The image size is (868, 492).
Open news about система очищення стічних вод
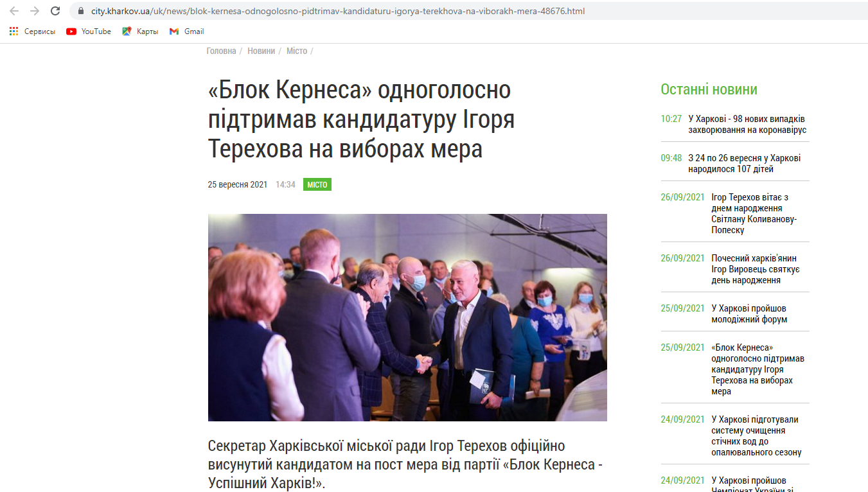click(x=756, y=436)
